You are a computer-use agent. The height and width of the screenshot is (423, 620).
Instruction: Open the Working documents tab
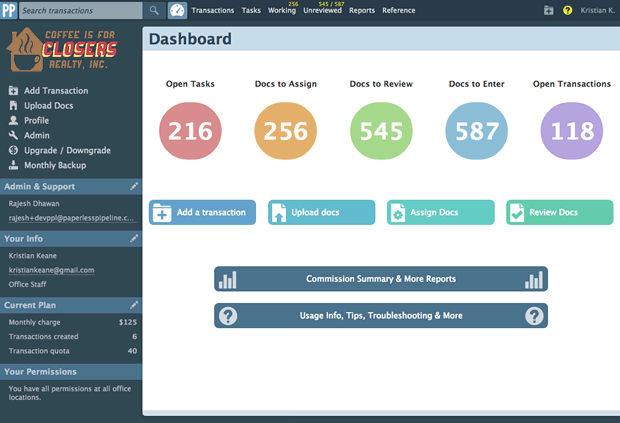point(282,11)
